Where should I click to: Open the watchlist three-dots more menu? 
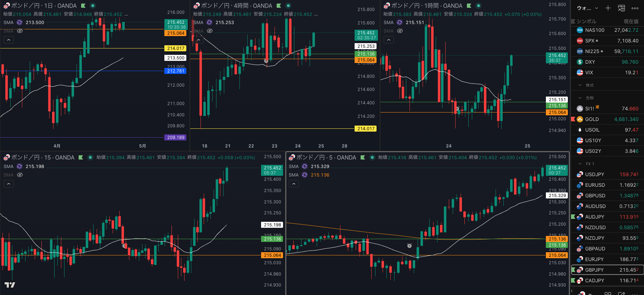point(635,8)
